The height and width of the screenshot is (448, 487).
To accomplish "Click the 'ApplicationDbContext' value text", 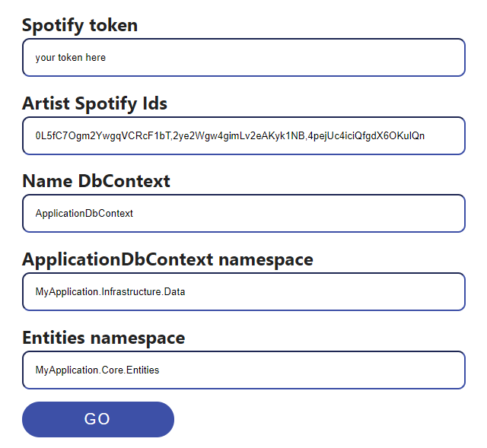I will point(84,214).
